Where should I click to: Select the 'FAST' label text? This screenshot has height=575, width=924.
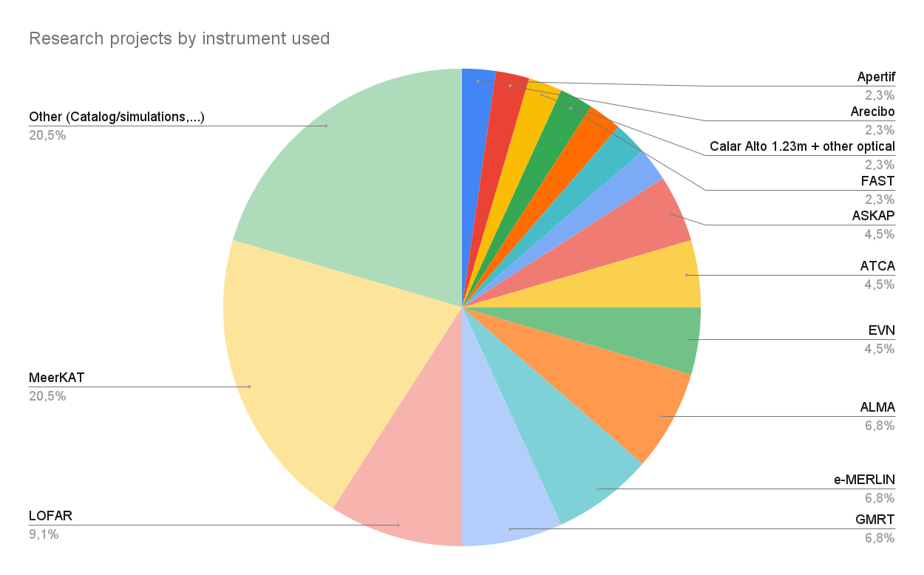(x=880, y=181)
